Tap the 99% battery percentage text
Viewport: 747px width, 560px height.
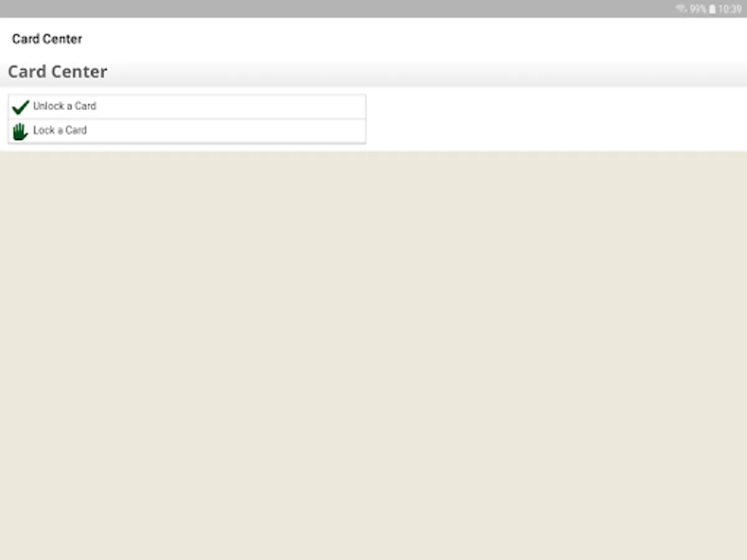click(698, 9)
